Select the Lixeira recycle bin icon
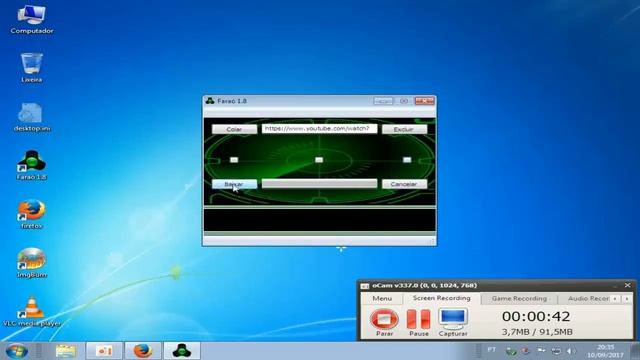Screen dimensions: 640x360 [31, 67]
